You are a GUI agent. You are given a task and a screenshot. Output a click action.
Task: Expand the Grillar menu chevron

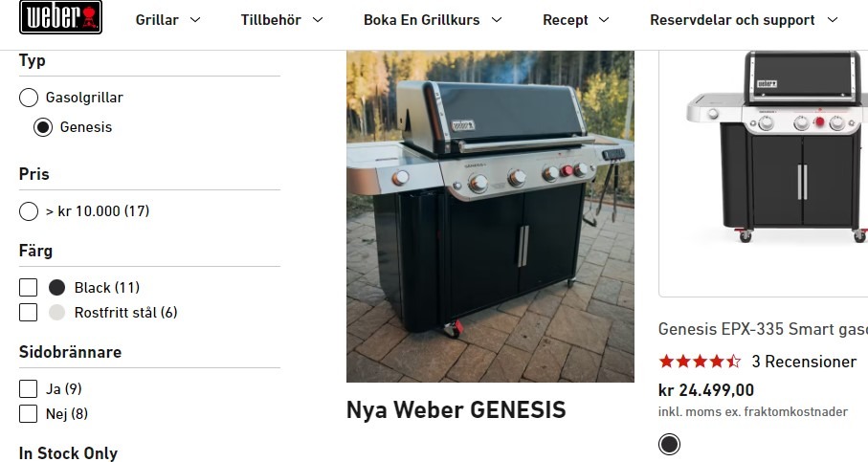click(195, 20)
